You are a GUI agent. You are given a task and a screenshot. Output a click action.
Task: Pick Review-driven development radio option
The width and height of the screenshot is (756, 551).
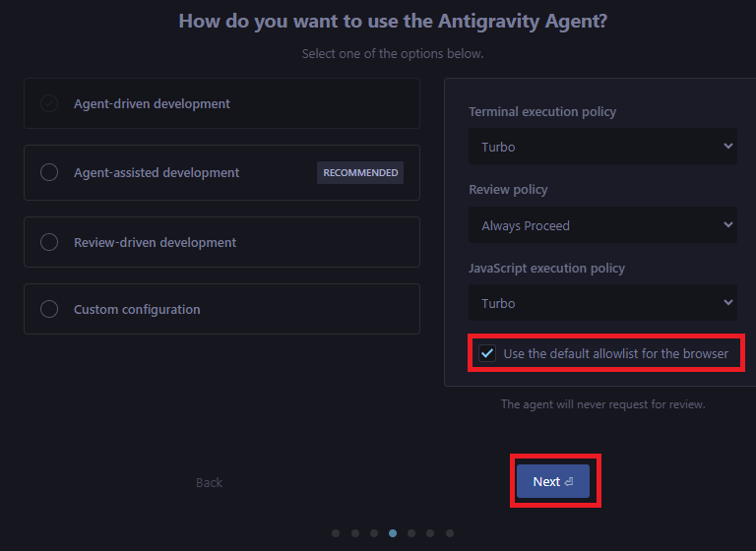pos(49,242)
